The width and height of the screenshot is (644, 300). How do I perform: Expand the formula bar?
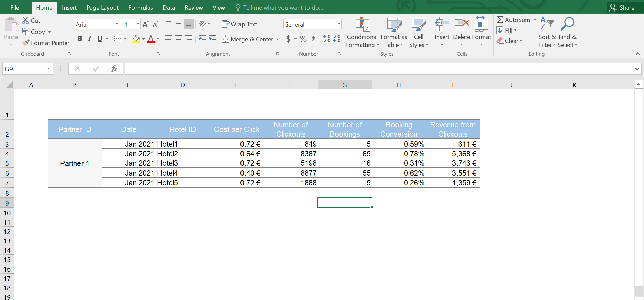click(637, 69)
